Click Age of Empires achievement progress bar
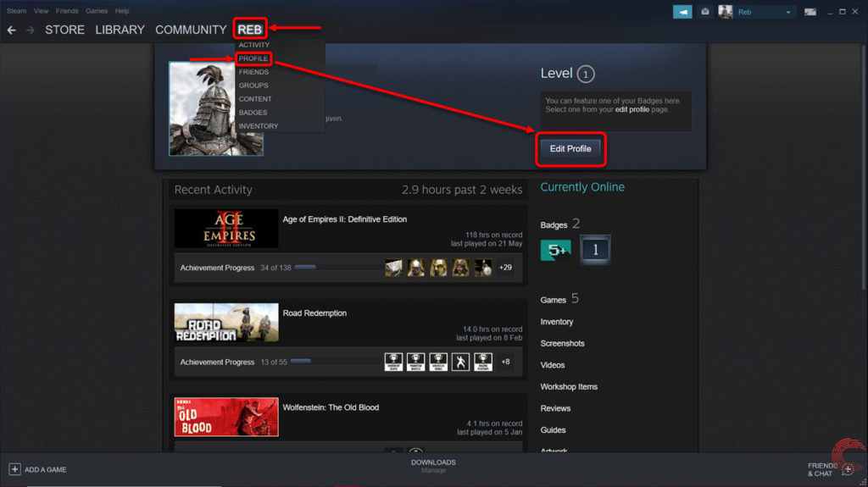The width and height of the screenshot is (868, 487). pyautogui.click(x=337, y=268)
